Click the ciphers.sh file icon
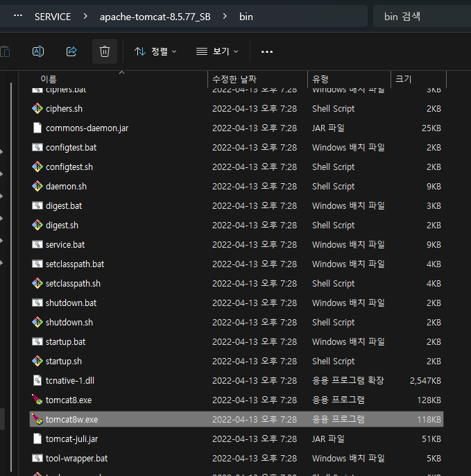 (x=37, y=108)
